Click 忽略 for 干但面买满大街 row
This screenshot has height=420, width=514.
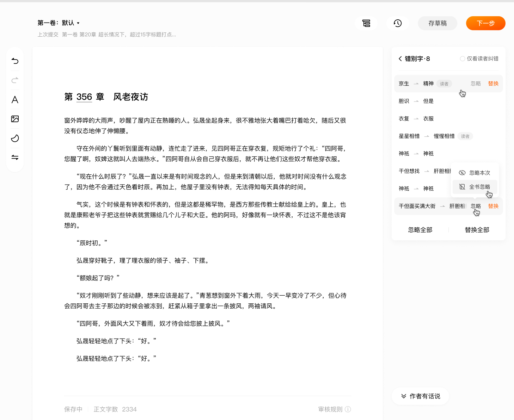(x=476, y=206)
